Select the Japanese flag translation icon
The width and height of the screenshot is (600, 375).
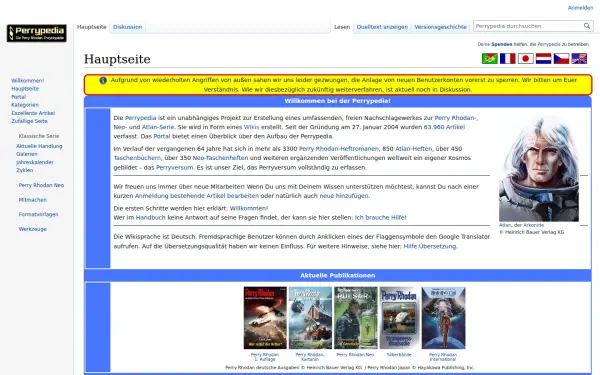pos(525,59)
